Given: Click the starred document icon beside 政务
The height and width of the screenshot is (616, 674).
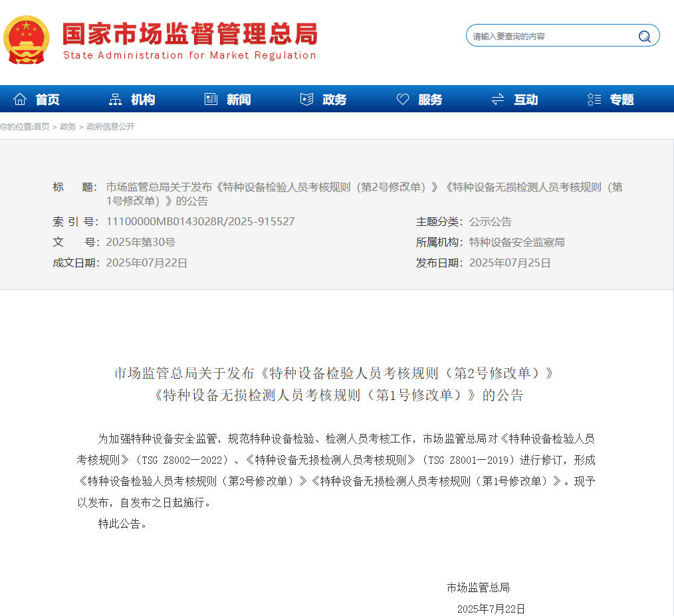Looking at the screenshot, I should tap(306, 100).
